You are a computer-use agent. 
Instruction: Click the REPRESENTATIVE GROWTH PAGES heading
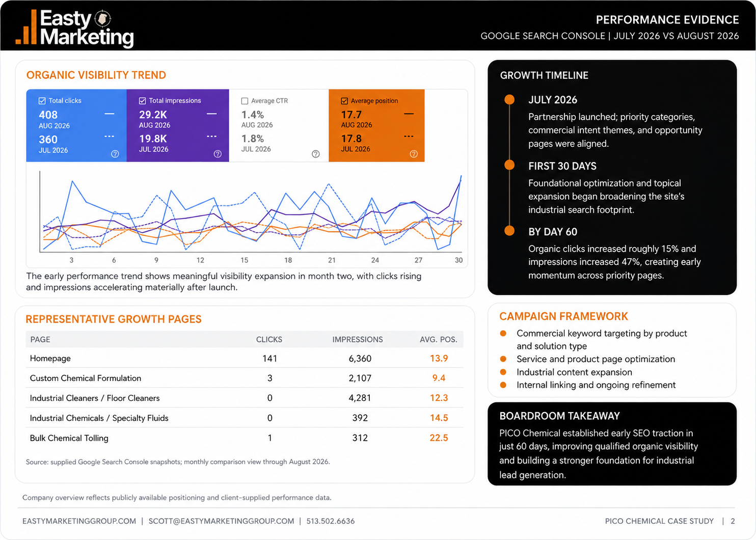click(x=114, y=319)
